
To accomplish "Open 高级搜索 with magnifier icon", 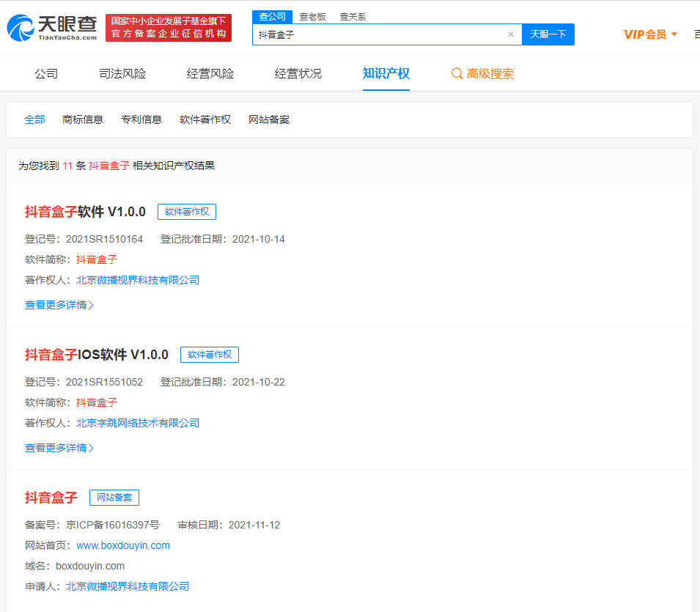I will pyautogui.click(x=482, y=73).
